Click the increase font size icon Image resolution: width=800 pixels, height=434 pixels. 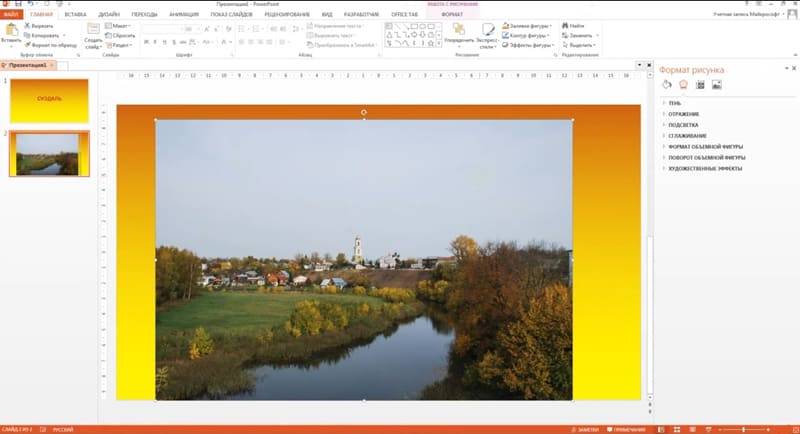click(x=207, y=29)
